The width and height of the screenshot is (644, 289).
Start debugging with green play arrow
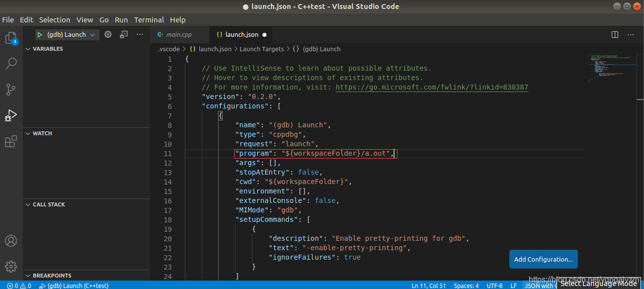[40, 34]
